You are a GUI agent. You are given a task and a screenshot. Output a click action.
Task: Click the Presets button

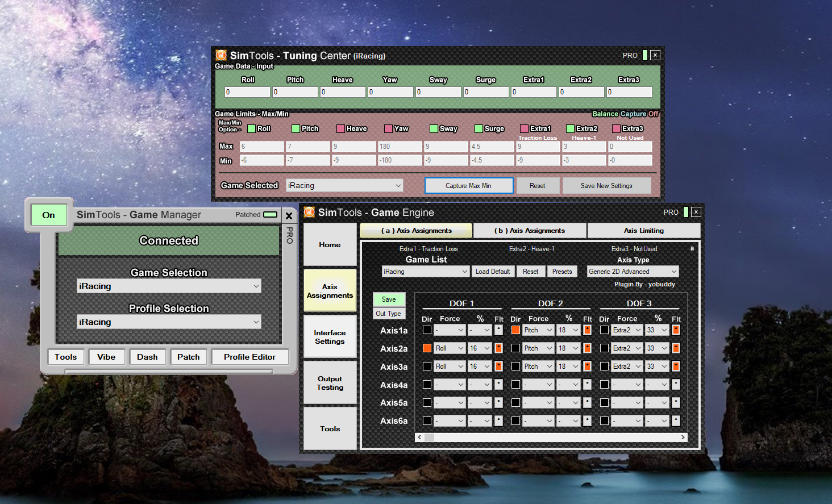click(562, 272)
